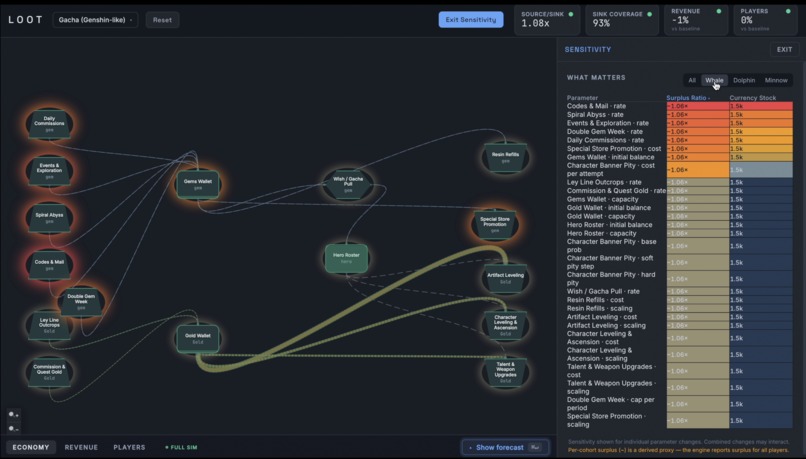
Task: Select the Character Leveling & Ascension node
Action: click(505, 325)
